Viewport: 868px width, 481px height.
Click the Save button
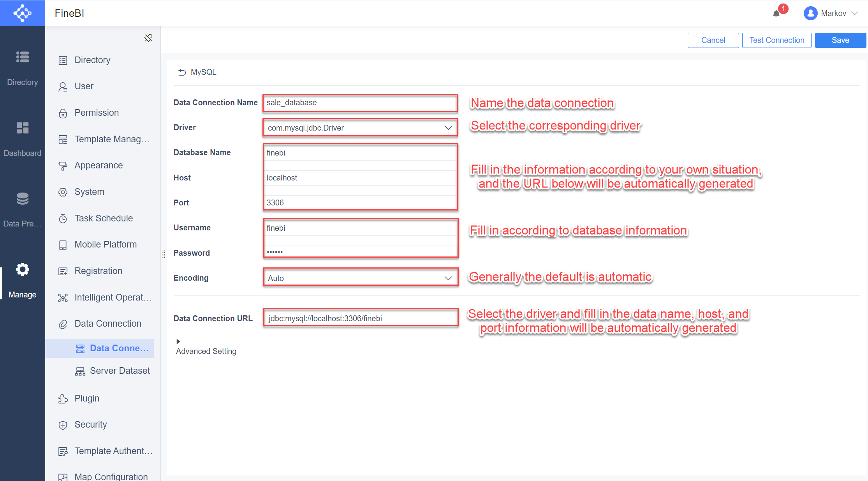click(x=840, y=40)
